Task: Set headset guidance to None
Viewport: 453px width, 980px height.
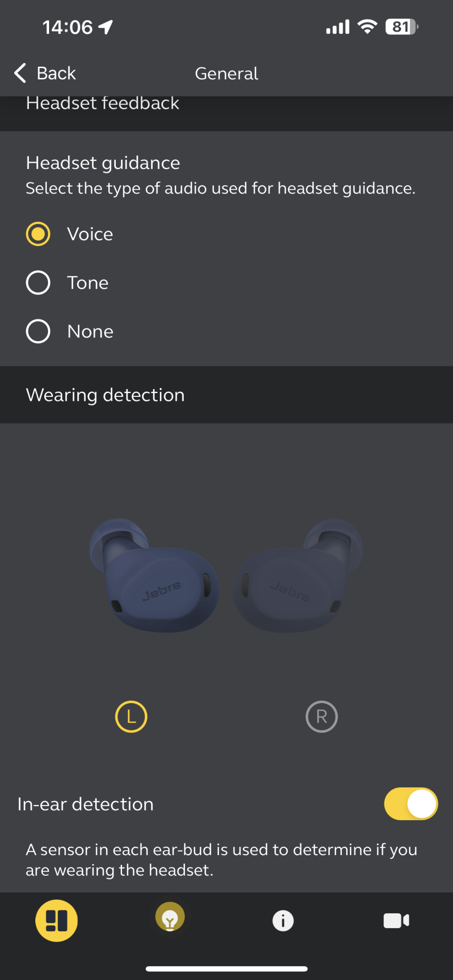Action: click(x=38, y=332)
